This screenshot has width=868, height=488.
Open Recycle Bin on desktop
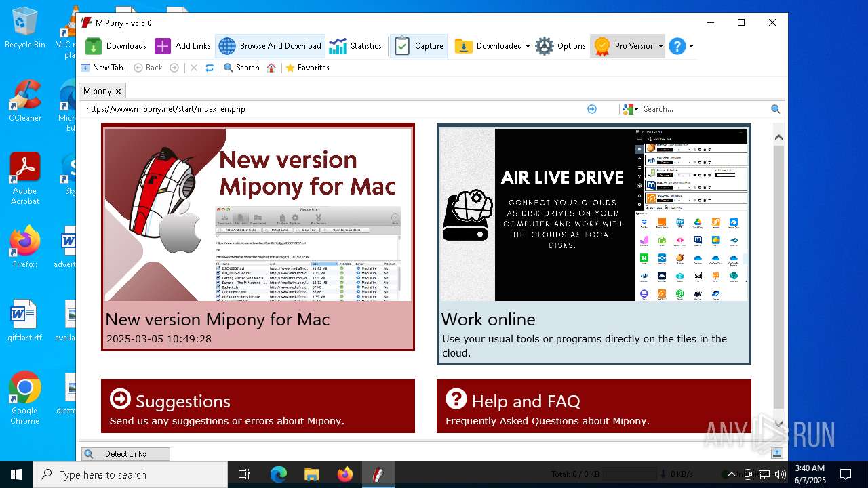(25, 29)
